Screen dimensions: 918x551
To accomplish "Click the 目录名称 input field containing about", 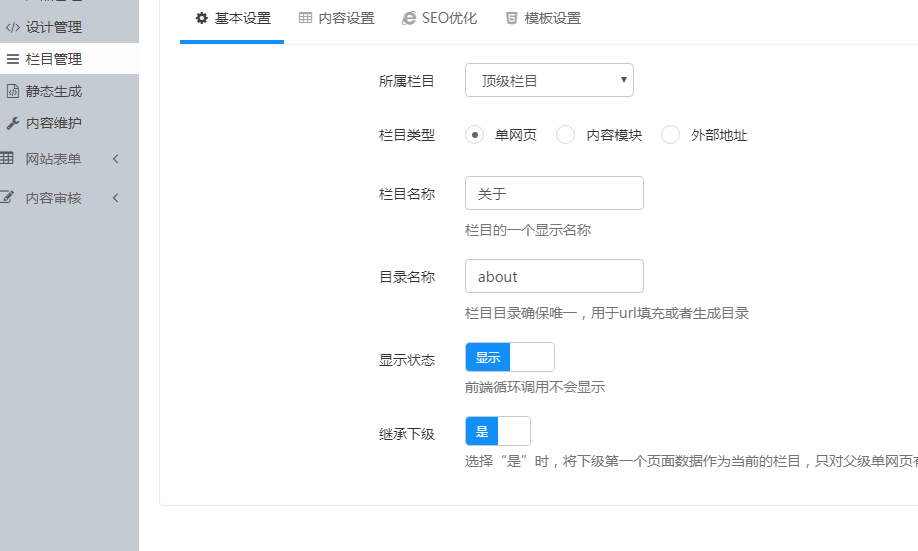I will click(x=554, y=276).
